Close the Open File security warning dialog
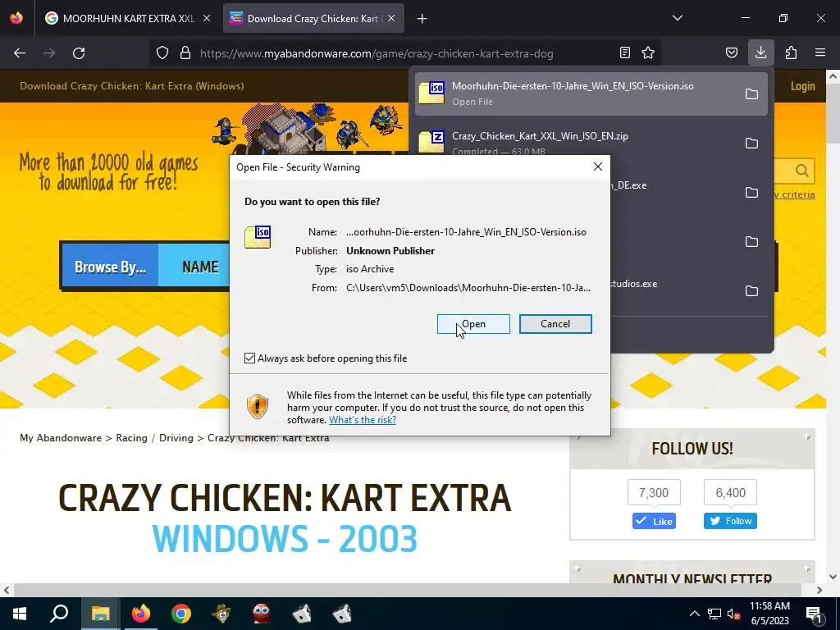The width and height of the screenshot is (840, 630). tap(598, 167)
